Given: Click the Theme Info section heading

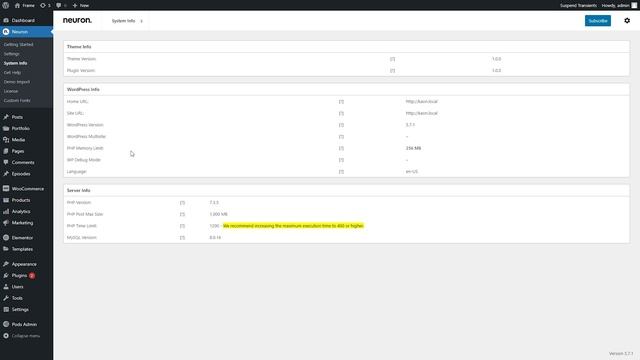Looking at the screenshot, I should (x=79, y=47).
